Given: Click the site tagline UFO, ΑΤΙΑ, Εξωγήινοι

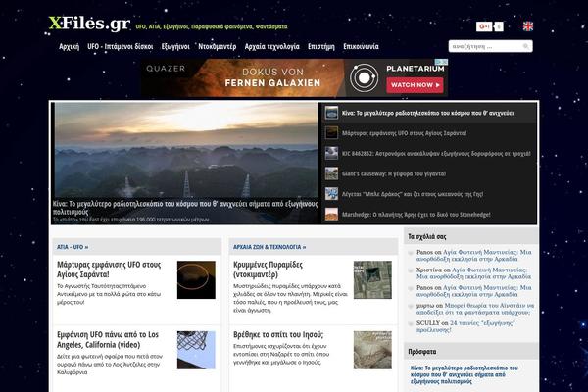Looking at the screenshot, I should (x=212, y=26).
